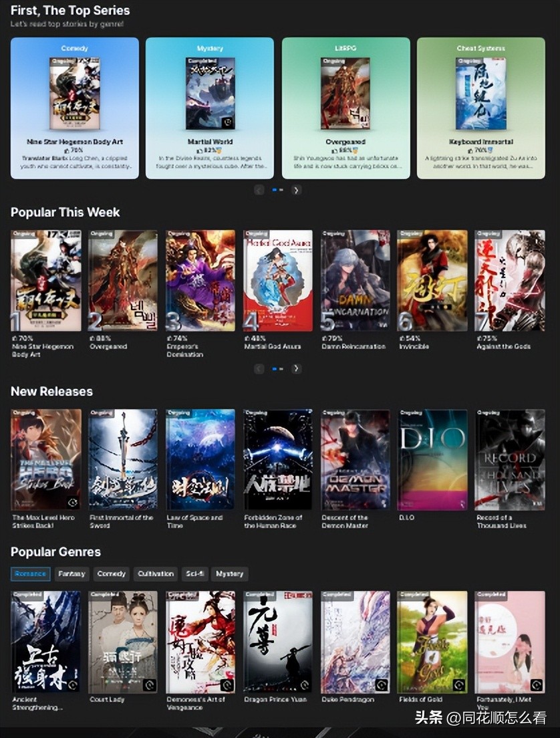Click previous arrow under Popular This Week
This screenshot has height=738, width=560.
tap(259, 368)
